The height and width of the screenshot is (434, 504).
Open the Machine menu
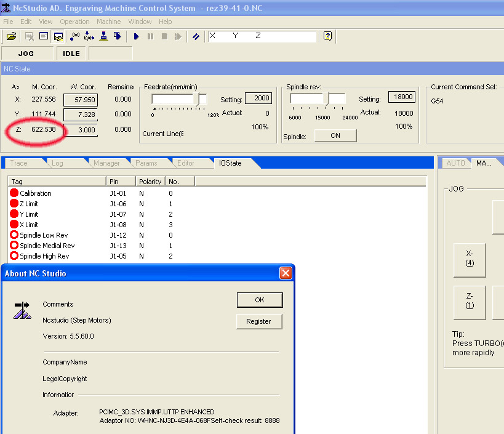[x=109, y=22]
